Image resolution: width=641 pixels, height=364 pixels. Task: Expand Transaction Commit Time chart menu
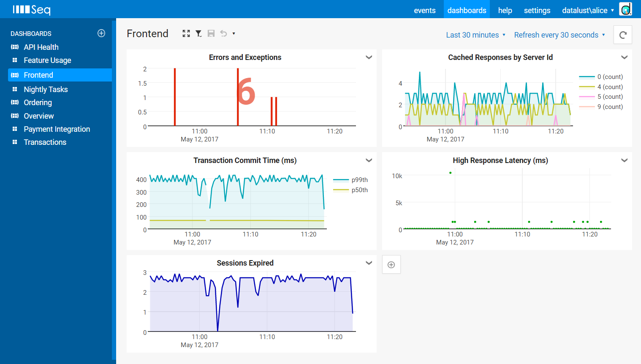click(x=369, y=160)
